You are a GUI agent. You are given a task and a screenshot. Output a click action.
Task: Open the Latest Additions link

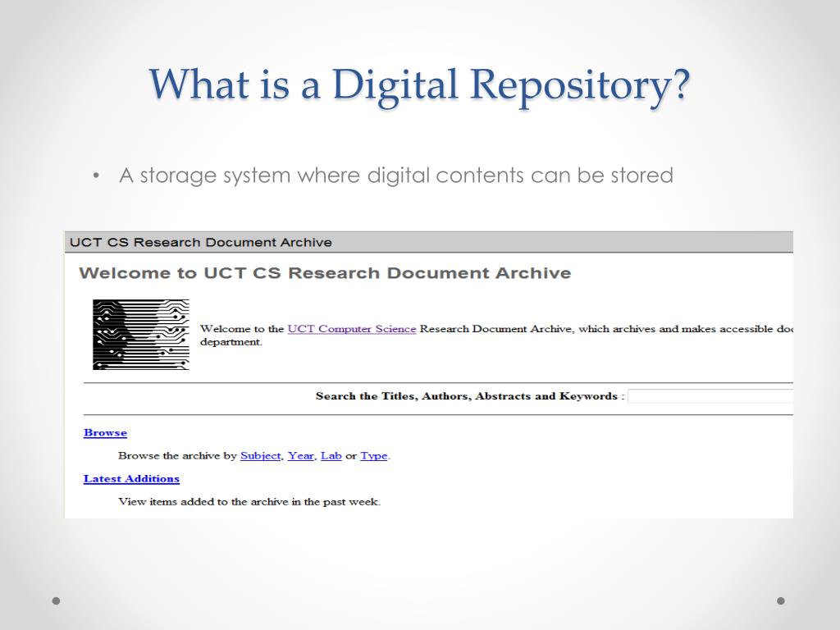pos(131,479)
